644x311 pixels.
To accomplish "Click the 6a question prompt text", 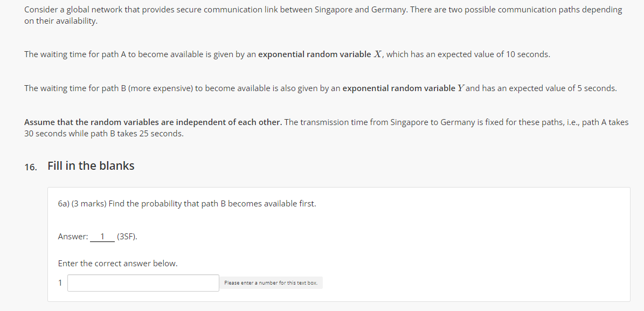I will click(x=186, y=203).
